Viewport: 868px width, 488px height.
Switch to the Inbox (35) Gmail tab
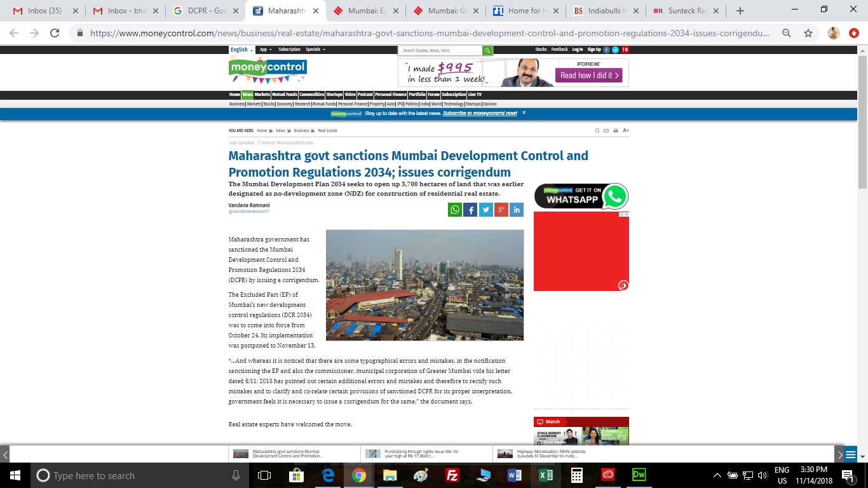tap(44, 11)
